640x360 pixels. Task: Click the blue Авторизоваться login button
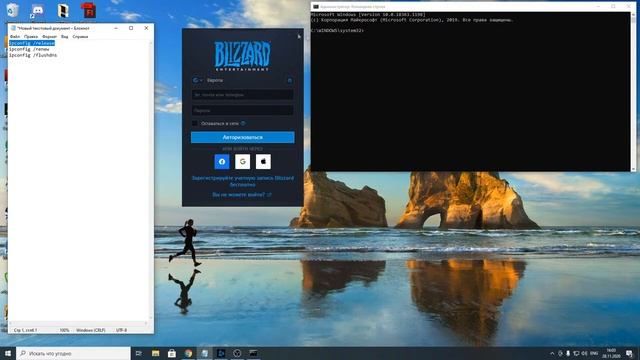pyautogui.click(x=242, y=137)
